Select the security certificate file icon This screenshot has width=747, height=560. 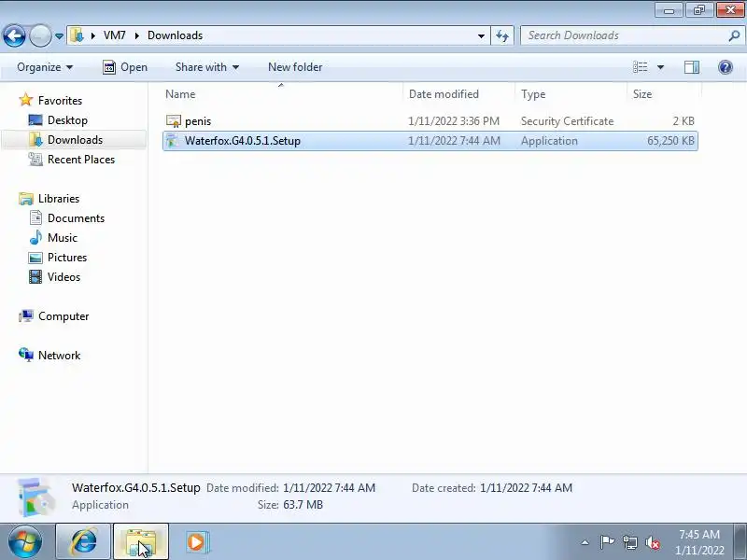[174, 121]
